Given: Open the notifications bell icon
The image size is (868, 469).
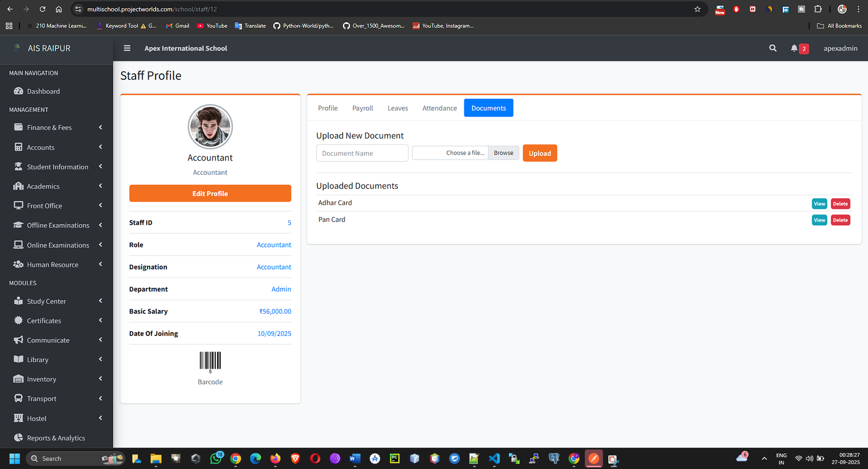Looking at the screenshot, I should tap(794, 48).
